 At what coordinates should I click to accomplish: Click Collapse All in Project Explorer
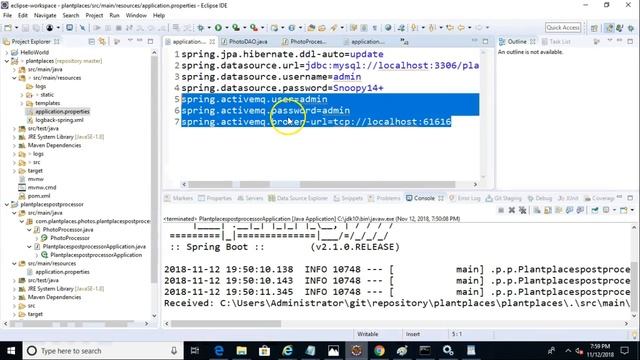coord(91,41)
